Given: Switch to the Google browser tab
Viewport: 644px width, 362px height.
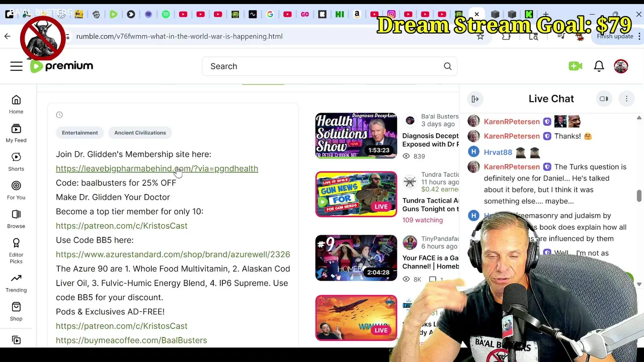Looking at the screenshot, I should [x=270, y=15].
